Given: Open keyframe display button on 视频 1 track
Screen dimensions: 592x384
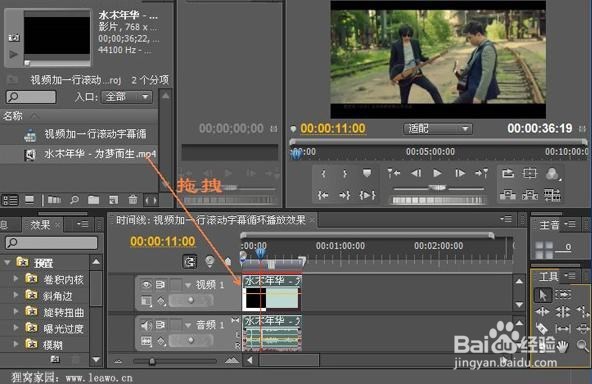Looking at the screenshot, I should 162,301.
